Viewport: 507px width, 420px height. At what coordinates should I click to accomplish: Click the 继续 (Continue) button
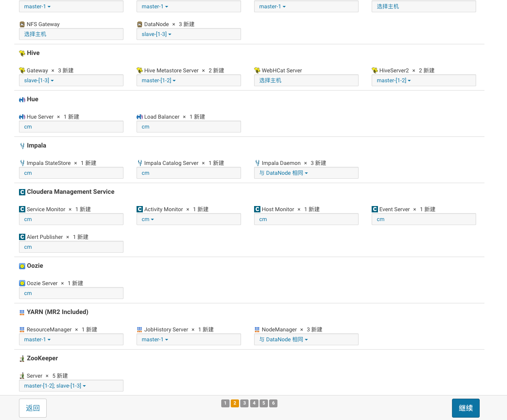click(466, 408)
